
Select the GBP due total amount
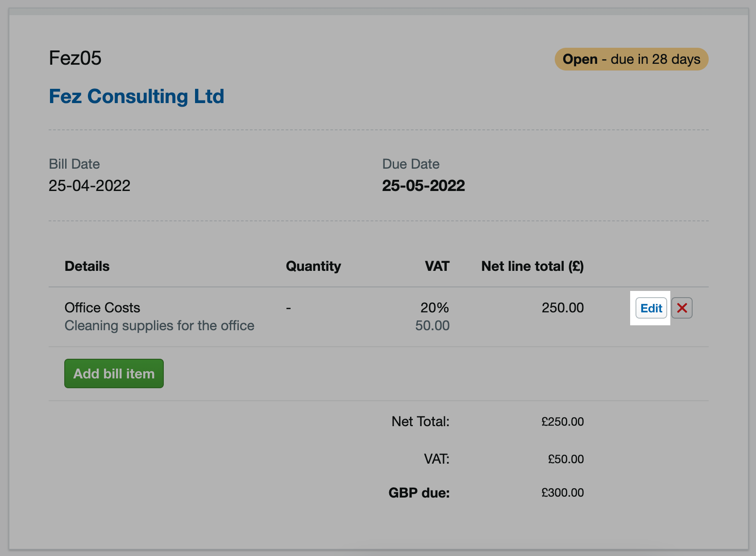[x=562, y=493]
